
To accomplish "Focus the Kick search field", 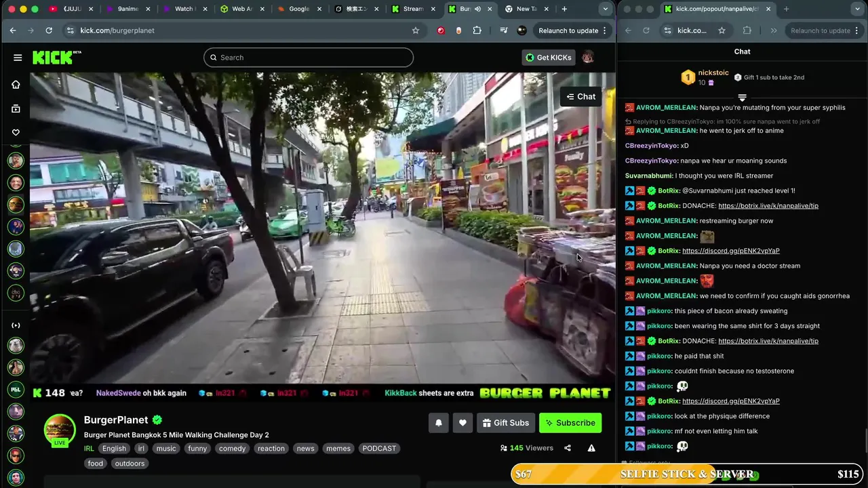I will tap(309, 58).
